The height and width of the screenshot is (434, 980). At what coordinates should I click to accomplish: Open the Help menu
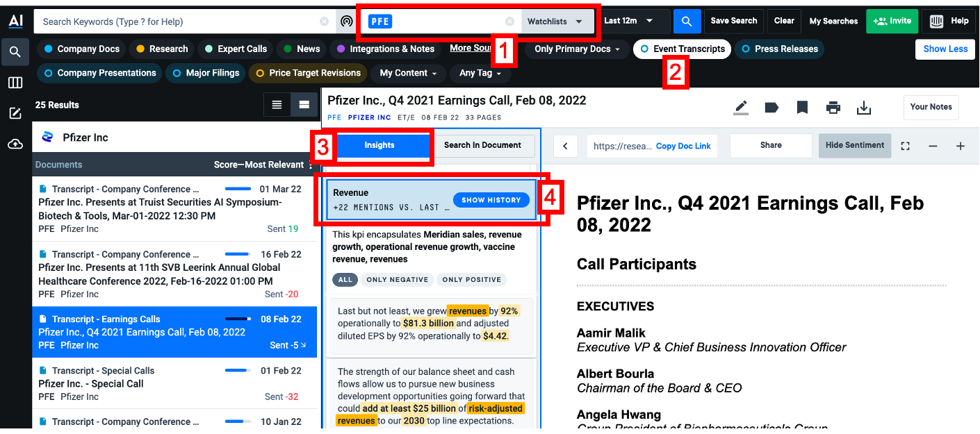coord(949,22)
